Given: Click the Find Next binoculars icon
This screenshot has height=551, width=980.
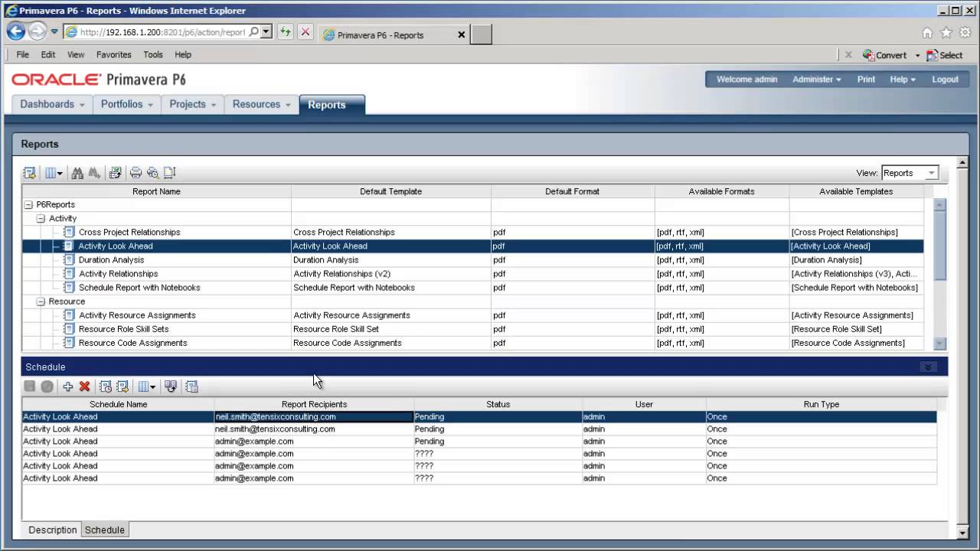Looking at the screenshot, I should [x=94, y=173].
